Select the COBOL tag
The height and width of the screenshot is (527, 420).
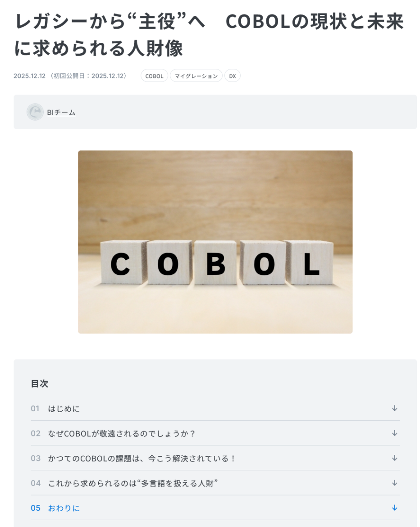154,76
